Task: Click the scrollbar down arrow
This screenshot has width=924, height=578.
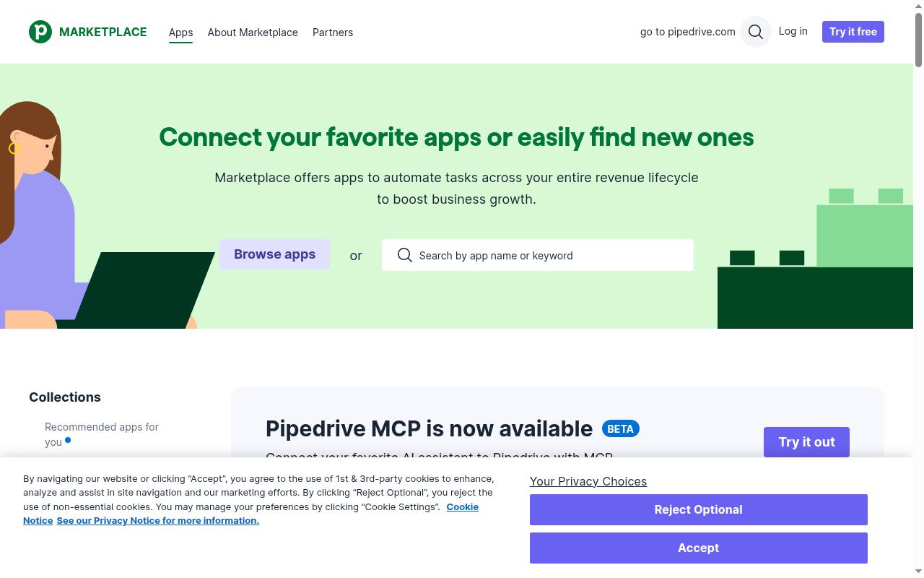Action: point(918,572)
